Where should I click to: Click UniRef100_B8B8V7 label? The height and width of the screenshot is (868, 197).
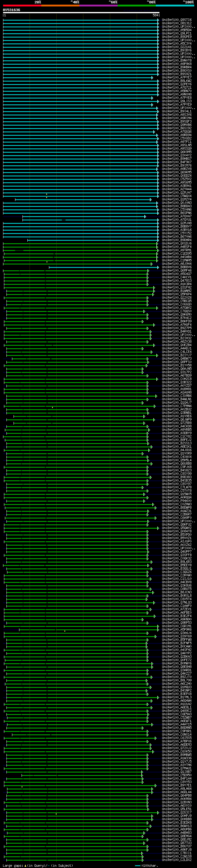[x=177, y=226]
